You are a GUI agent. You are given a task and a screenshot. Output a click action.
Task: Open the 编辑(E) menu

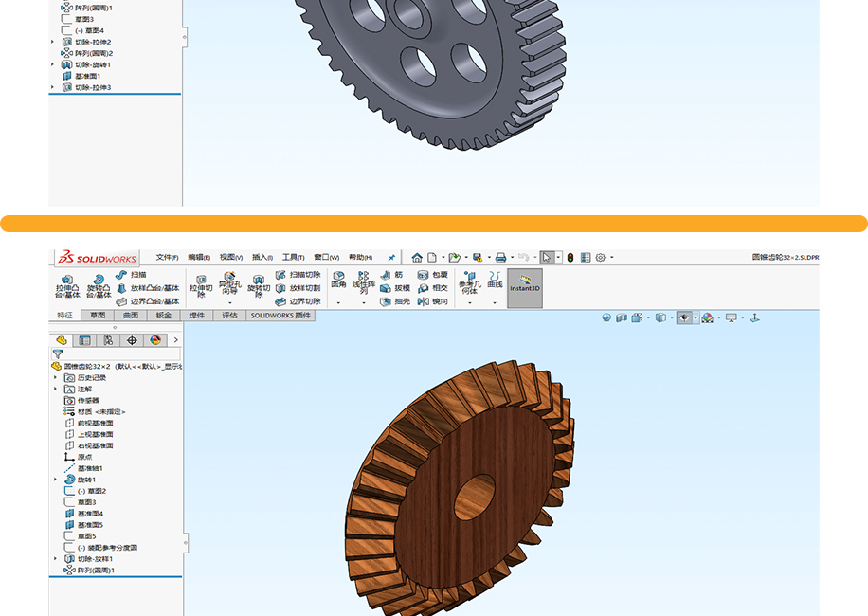199,258
